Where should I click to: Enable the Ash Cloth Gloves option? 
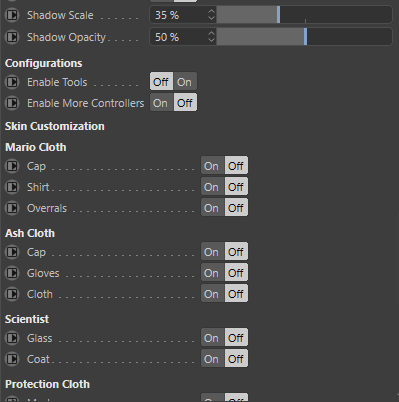pos(212,273)
